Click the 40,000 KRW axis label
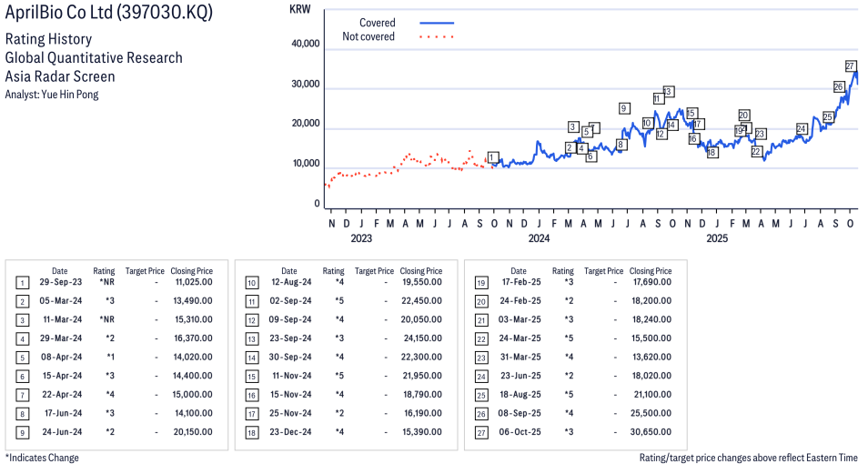Viewport: 868px width, 464px height. tap(304, 44)
